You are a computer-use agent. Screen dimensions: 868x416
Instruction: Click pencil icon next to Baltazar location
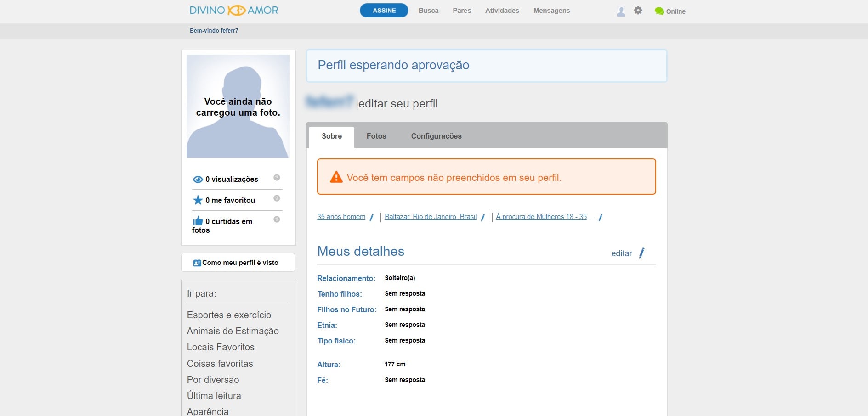(482, 217)
